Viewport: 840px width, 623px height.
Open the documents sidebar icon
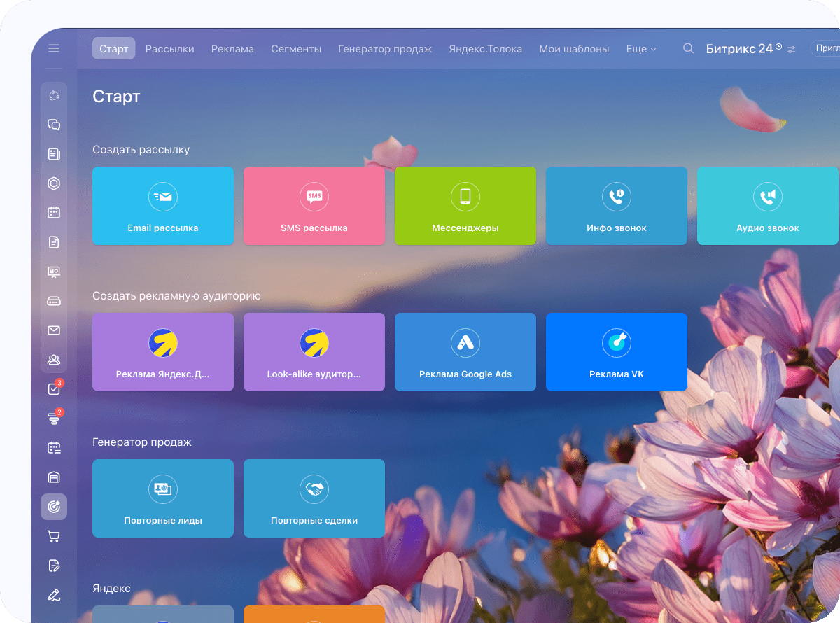(x=54, y=242)
